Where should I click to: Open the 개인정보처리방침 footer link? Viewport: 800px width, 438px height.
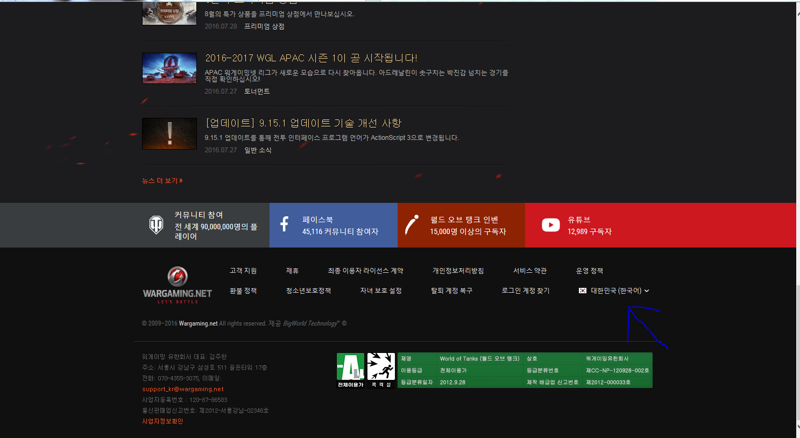pyautogui.click(x=458, y=271)
